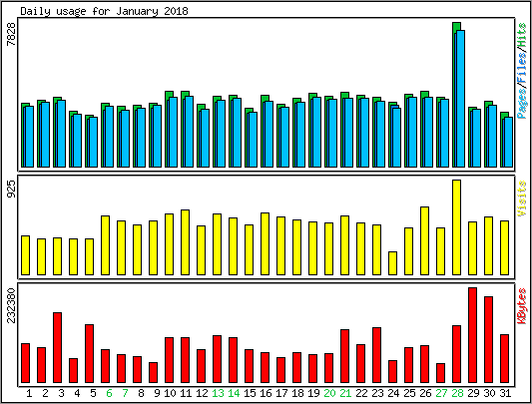Click day label 2 on the axis
Viewport: 532px width, 404px height.
point(45,393)
